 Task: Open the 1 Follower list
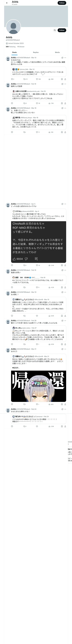click(x=21, y=47)
